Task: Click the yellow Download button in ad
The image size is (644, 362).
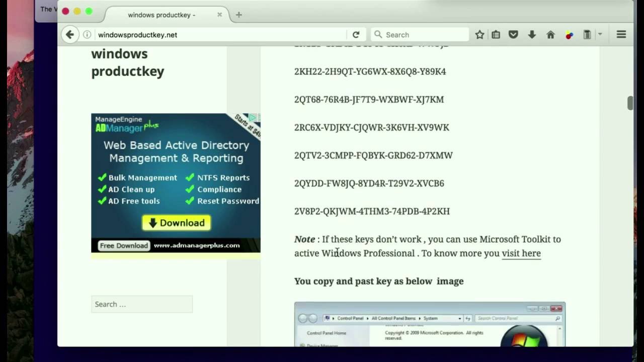Action: pos(176,223)
